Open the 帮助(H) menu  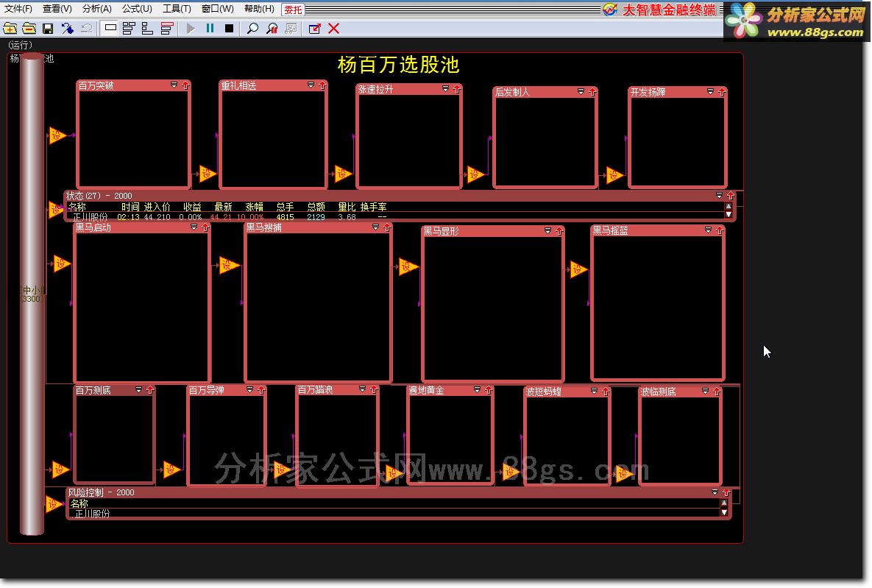coord(259,9)
